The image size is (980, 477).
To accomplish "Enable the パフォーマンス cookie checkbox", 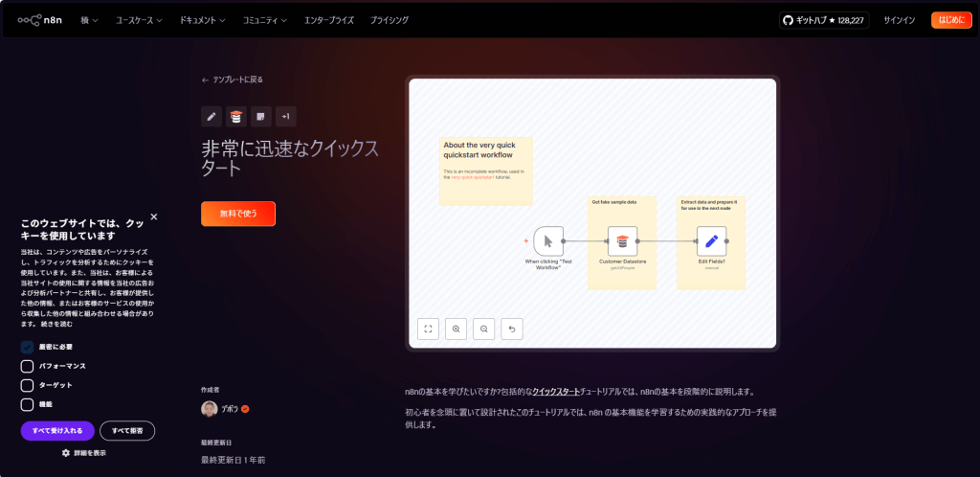I will [x=27, y=366].
